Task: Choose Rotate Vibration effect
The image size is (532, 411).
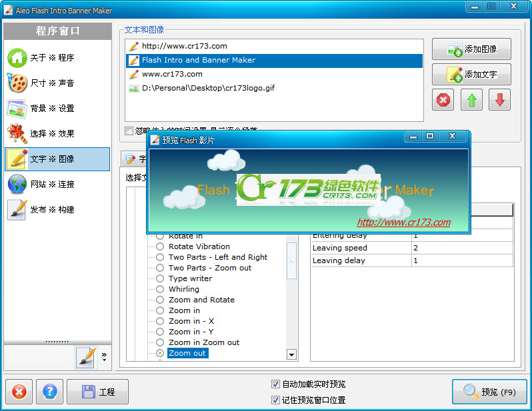Action: (160, 246)
